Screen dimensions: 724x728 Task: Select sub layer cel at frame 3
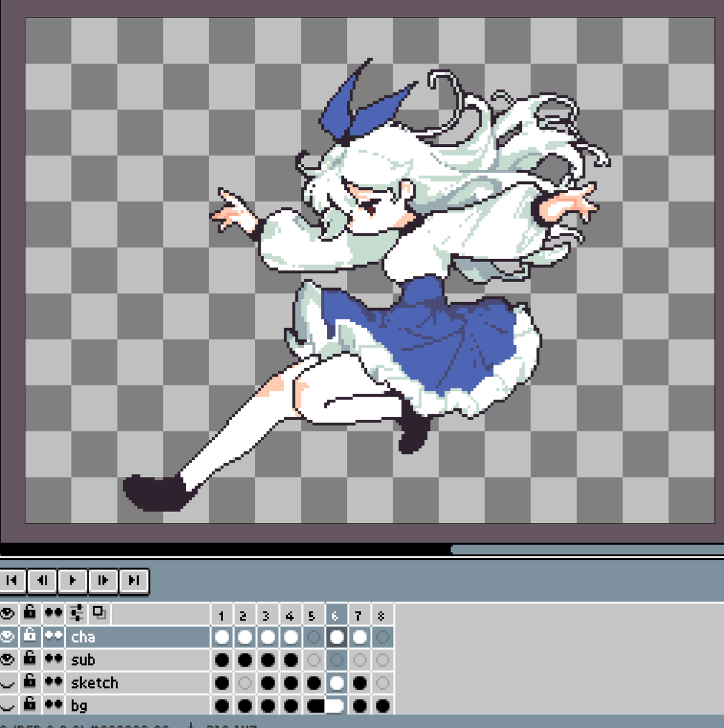(x=267, y=660)
